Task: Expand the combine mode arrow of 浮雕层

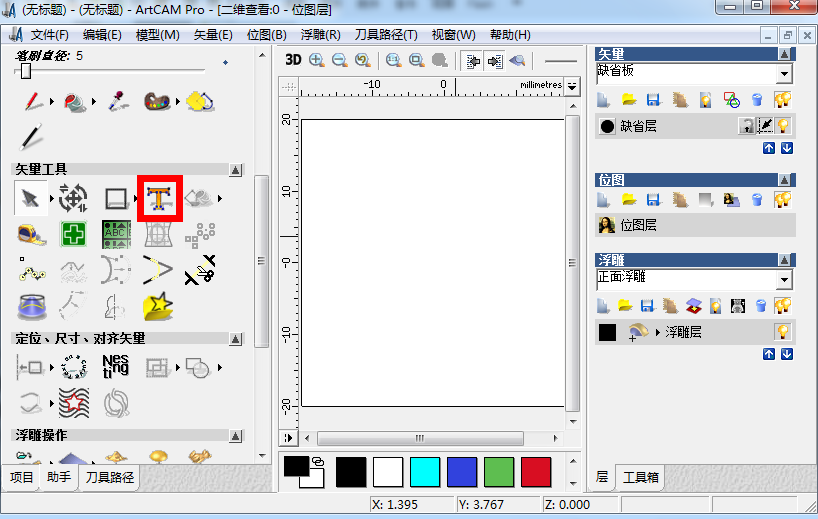Action: tap(658, 332)
